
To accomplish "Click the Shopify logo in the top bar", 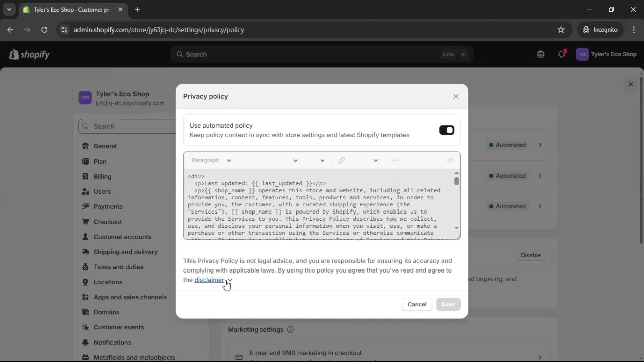I will click(x=29, y=54).
